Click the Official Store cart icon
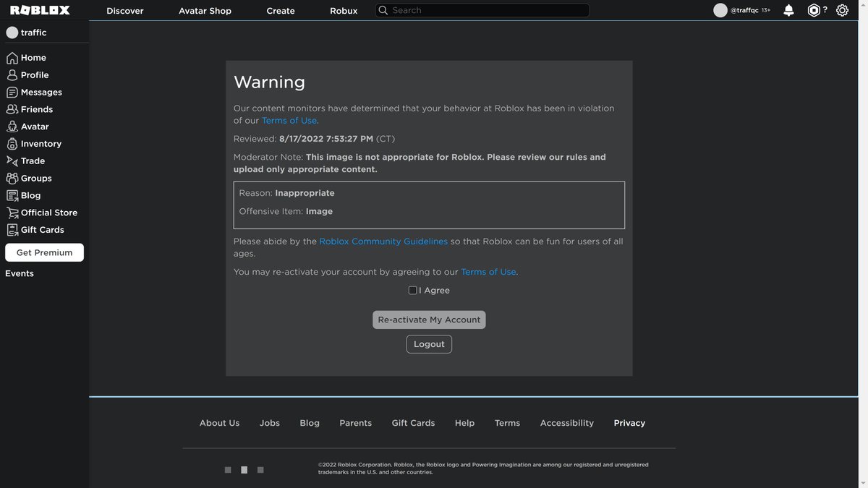This screenshot has width=868, height=488. [12, 213]
